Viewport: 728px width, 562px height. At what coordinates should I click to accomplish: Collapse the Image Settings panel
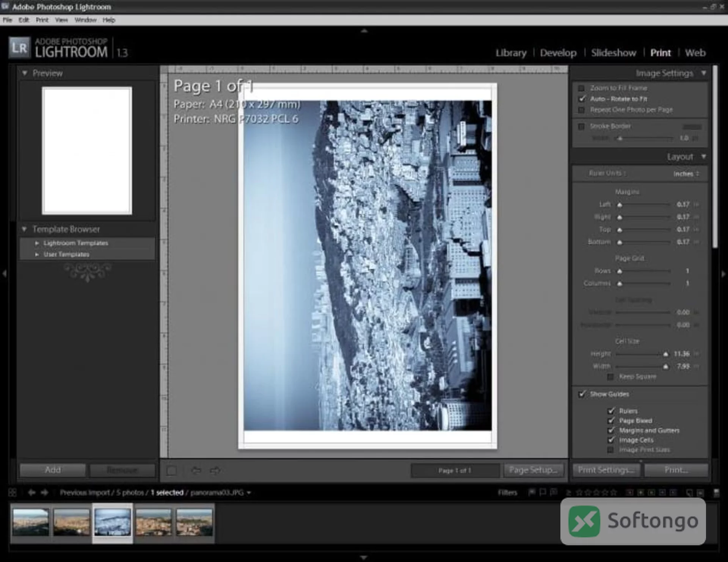pos(704,73)
